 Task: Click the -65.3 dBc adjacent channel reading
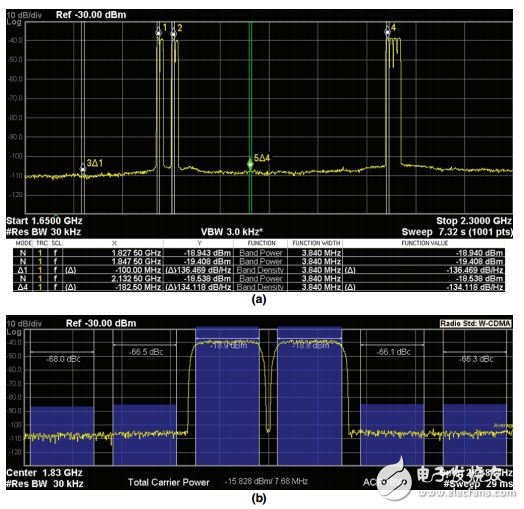(x=476, y=359)
